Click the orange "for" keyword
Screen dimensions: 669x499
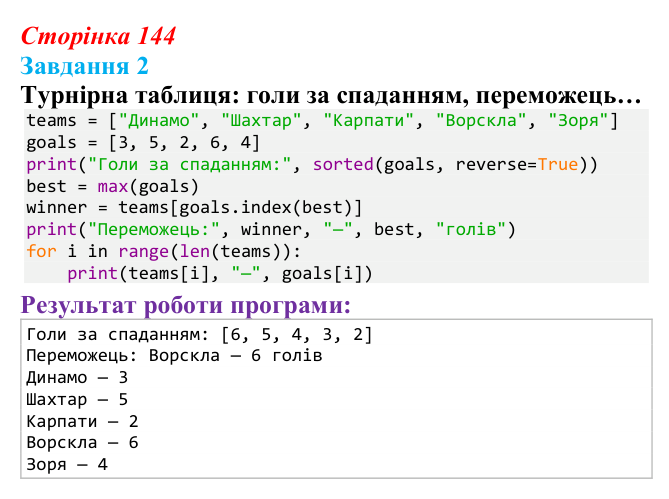[41, 252]
